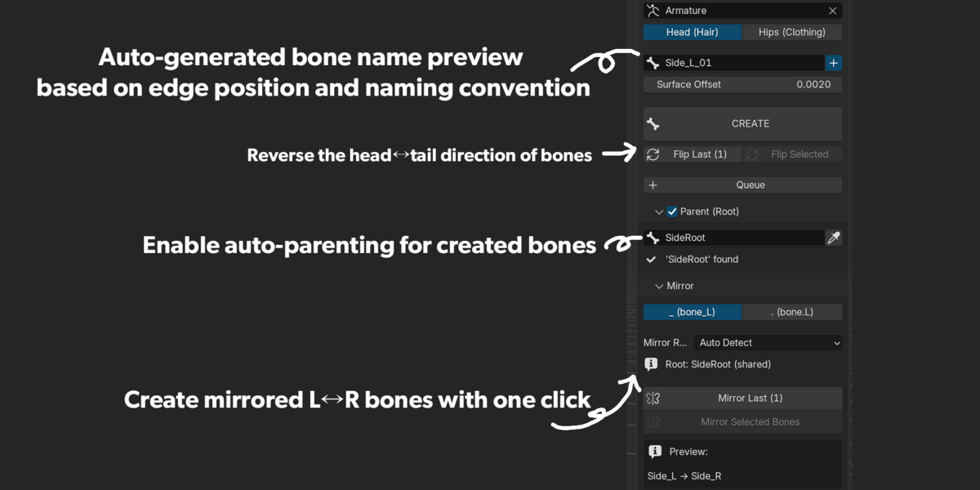Pick parent bone with eyedropper icon

pyautogui.click(x=833, y=238)
